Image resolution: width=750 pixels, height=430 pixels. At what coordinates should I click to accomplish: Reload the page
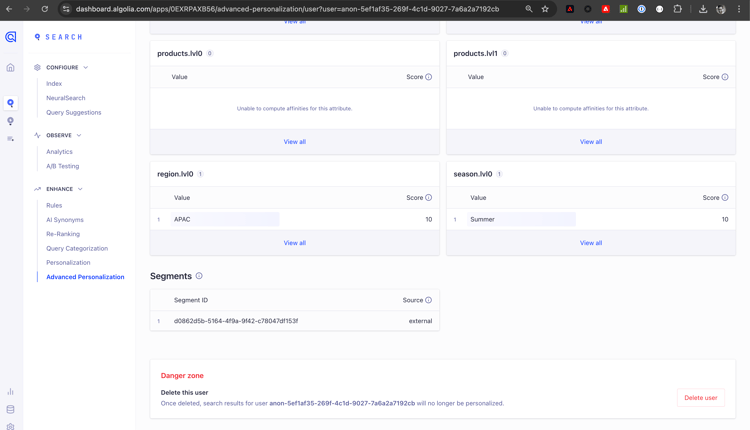pos(45,9)
